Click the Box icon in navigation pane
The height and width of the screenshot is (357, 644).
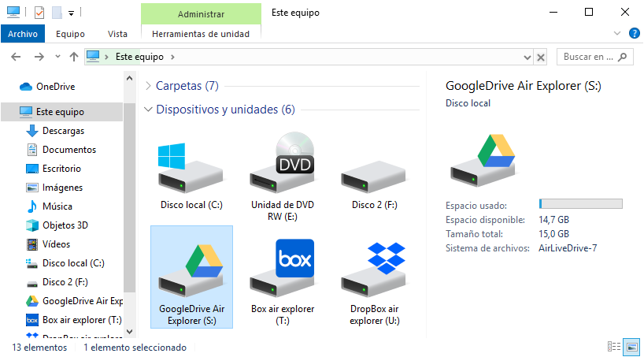[32, 320]
